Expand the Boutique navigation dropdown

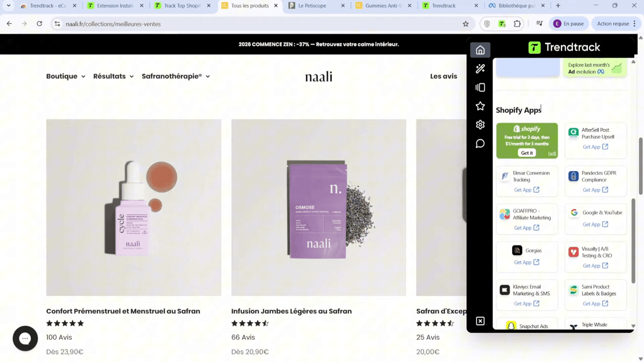[x=65, y=76]
